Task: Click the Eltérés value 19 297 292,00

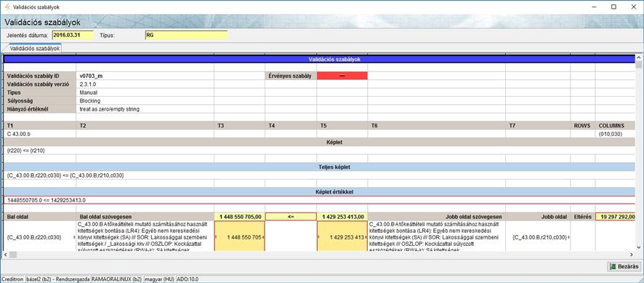Action: tap(616, 216)
